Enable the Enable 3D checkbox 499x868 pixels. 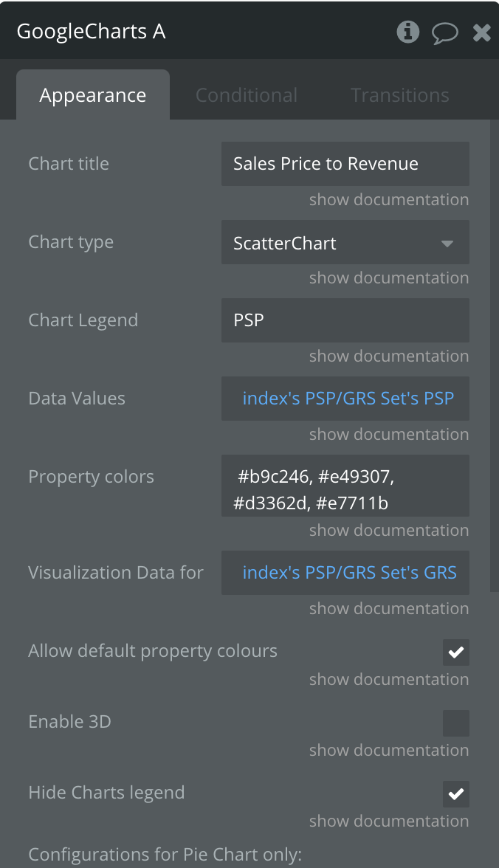[x=455, y=723]
